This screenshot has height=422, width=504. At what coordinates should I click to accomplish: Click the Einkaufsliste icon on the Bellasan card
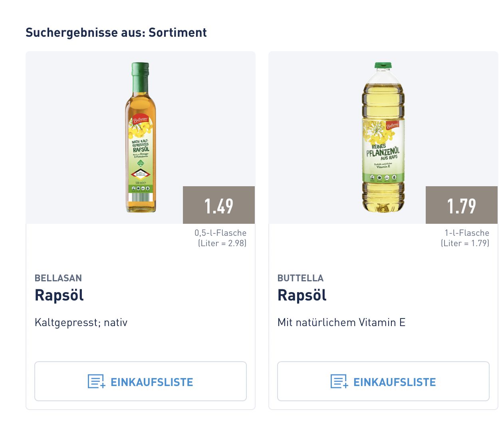point(94,381)
